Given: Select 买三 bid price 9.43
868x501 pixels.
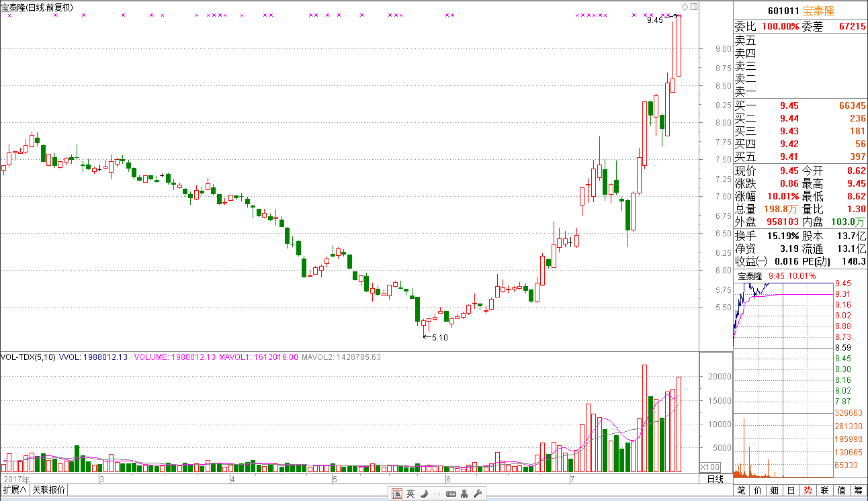Looking at the screenshot, I should pos(789,131).
